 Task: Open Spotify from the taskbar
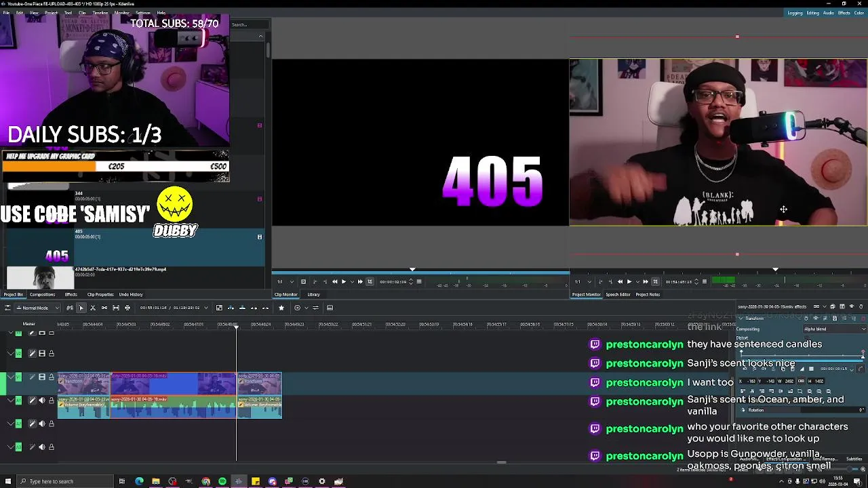(222, 481)
